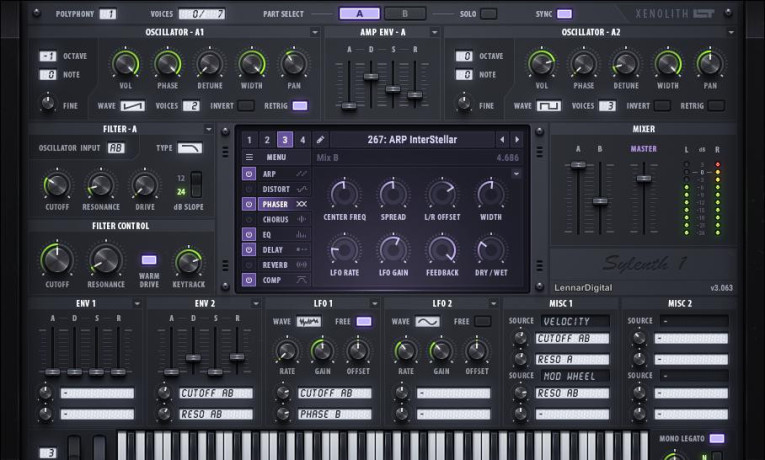
Task: Select Part B tab
Action: 404,14
